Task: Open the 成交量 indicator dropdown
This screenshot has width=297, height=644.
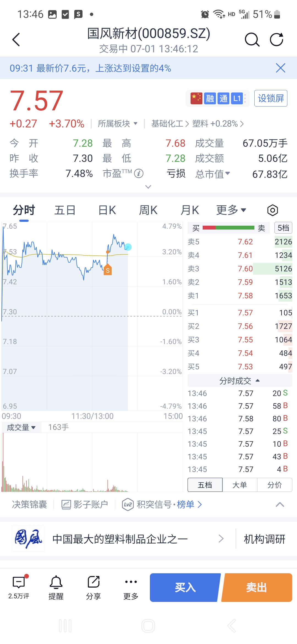Action: [21, 427]
